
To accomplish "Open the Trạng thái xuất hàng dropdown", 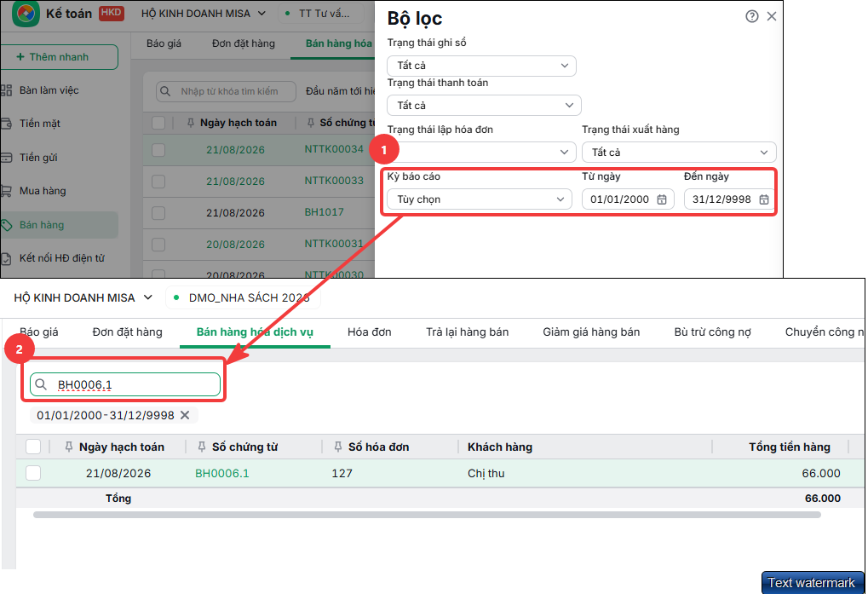I will [679, 153].
